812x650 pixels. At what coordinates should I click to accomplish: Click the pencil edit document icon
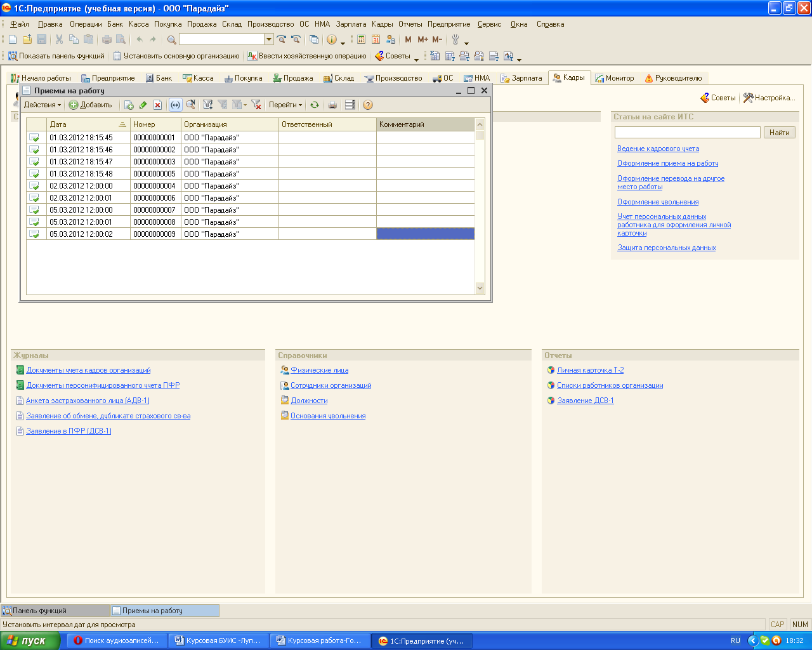(143, 105)
